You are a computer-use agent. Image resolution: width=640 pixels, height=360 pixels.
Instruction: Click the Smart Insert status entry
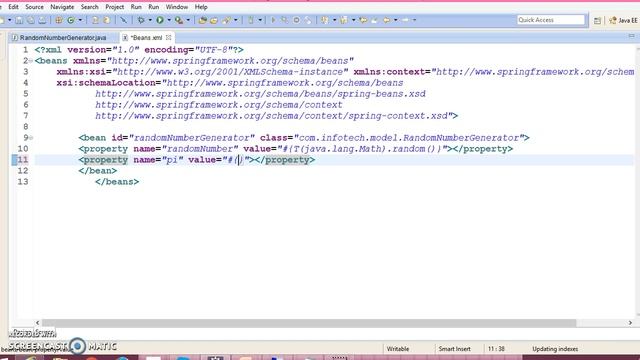[454, 349]
